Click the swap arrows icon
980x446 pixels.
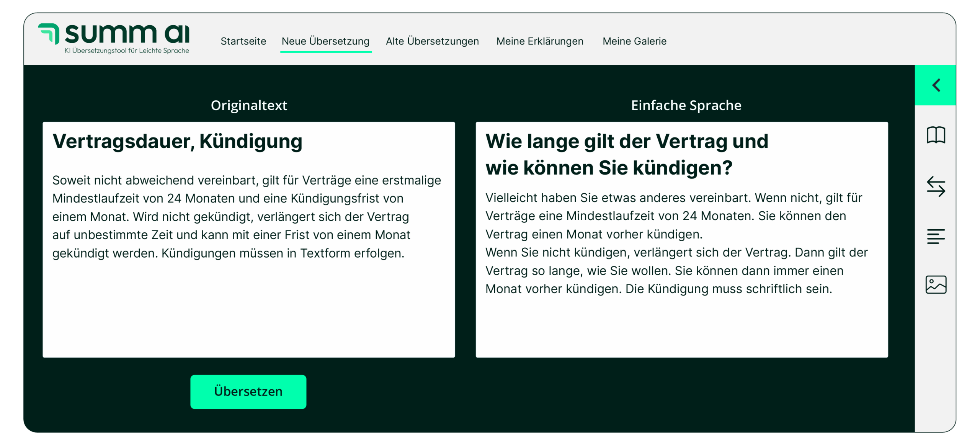click(x=936, y=186)
